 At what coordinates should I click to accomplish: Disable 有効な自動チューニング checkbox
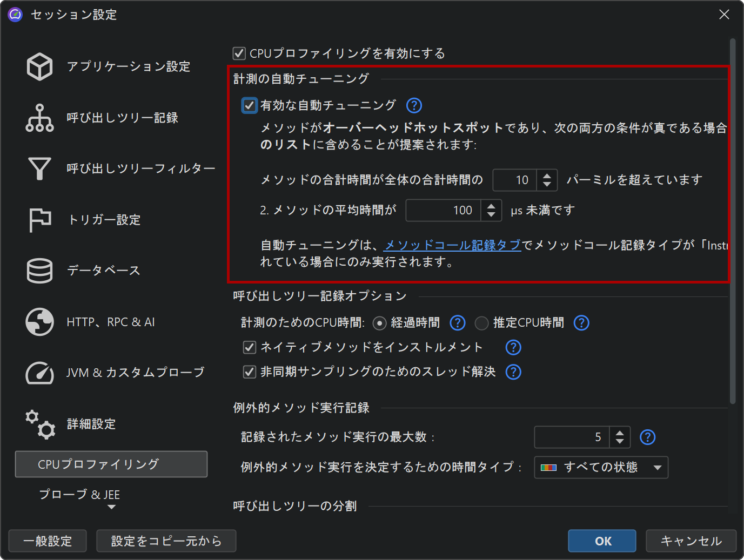(x=249, y=105)
